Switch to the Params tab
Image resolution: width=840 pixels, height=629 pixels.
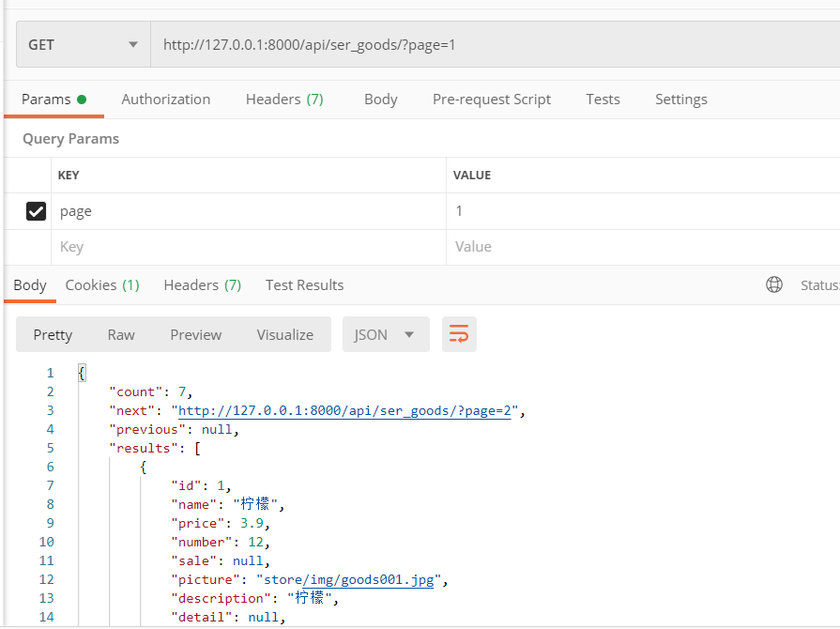[53, 100]
